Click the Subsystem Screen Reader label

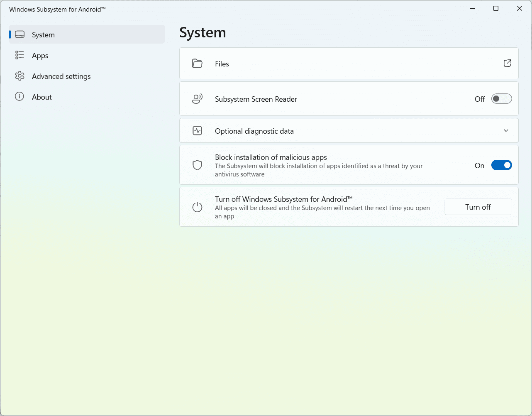[x=256, y=99]
